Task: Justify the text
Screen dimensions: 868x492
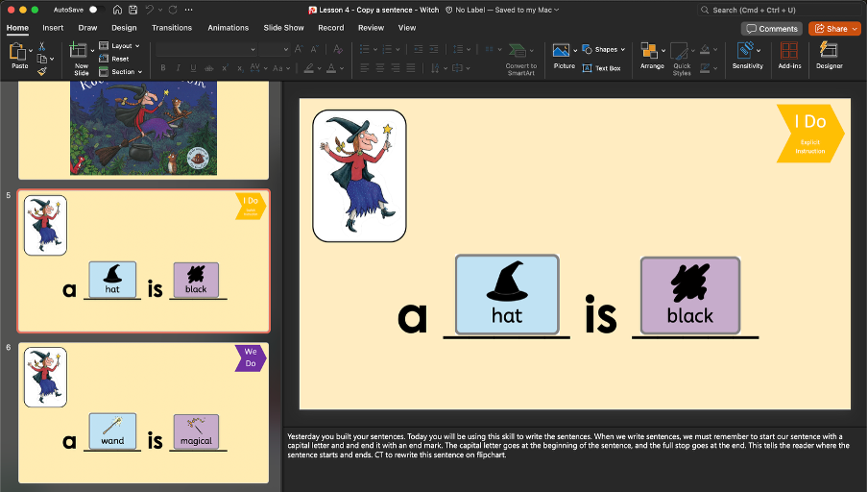Action: pos(411,68)
